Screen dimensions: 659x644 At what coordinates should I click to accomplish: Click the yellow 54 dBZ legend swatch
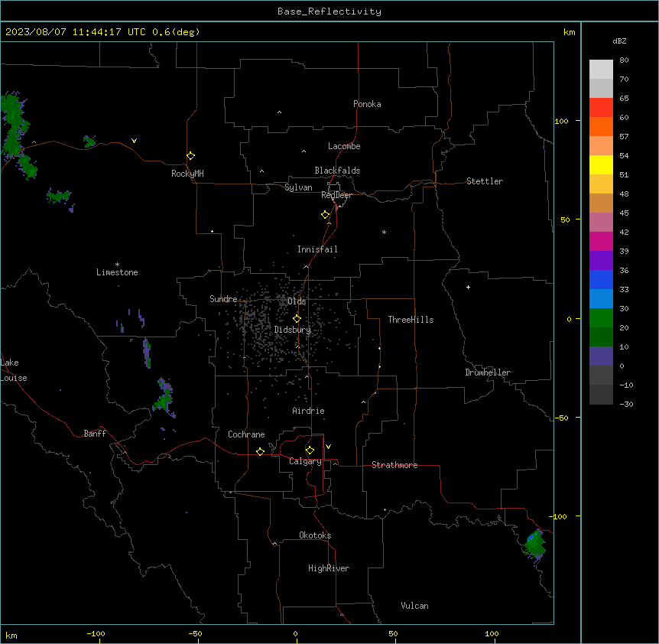pos(601,164)
